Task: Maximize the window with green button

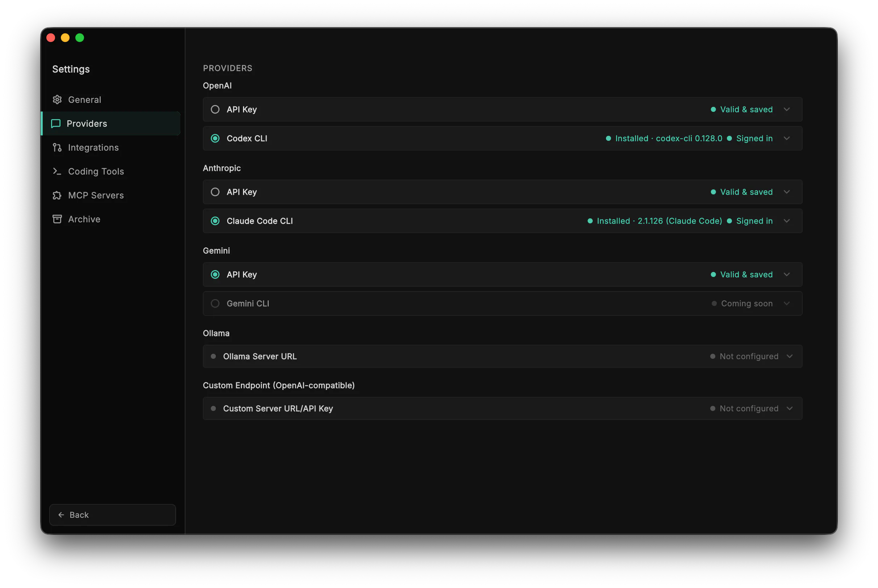Action: [80, 38]
